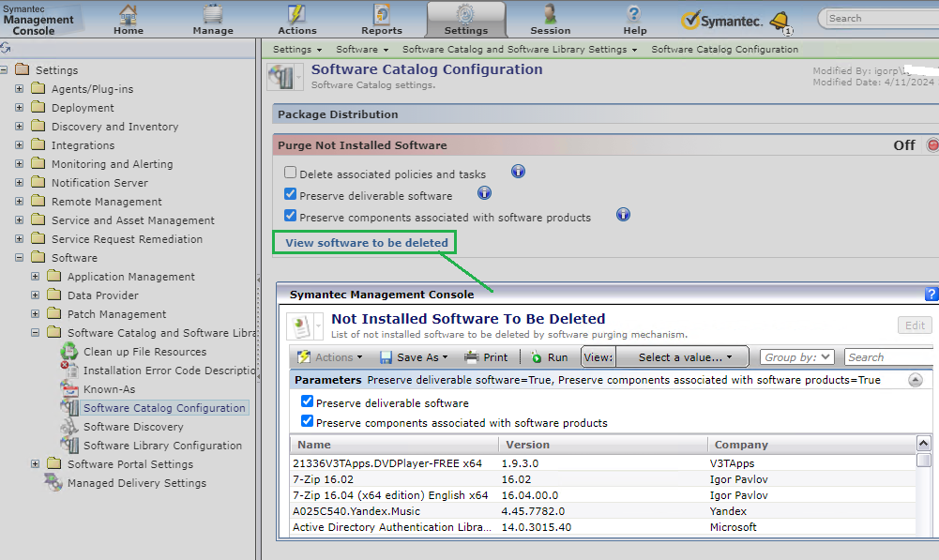Select the Known-As tree item
The height and width of the screenshot is (560, 939).
coord(109,389)
